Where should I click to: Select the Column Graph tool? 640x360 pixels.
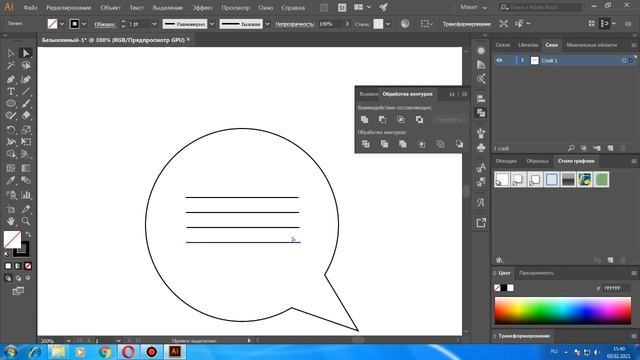[26, 195]
